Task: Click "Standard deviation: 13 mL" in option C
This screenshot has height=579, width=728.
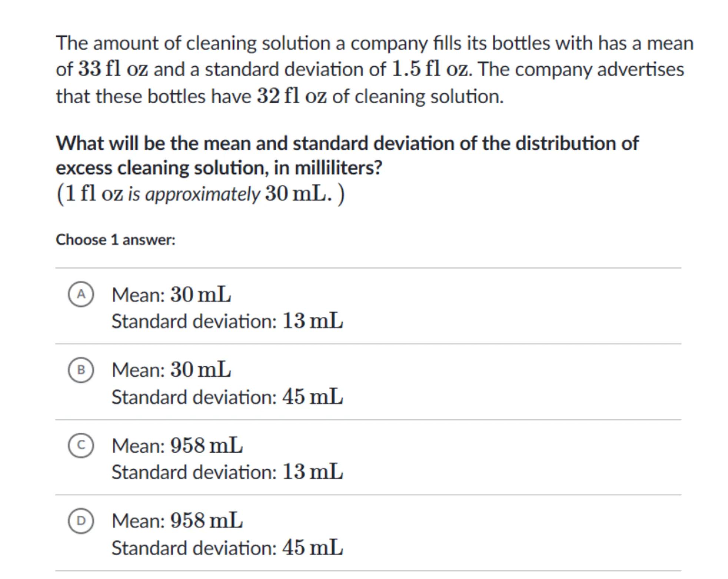Action: (227, 472)
